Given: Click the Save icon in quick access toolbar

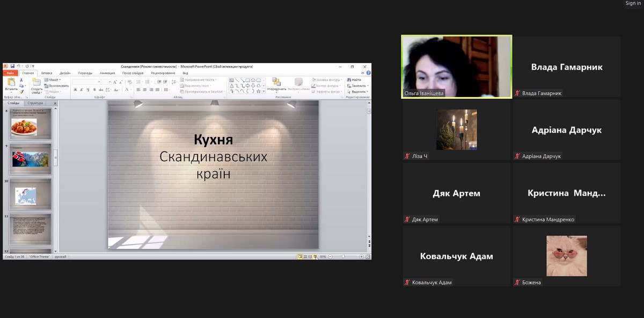Looking at the screenshot, I should point(11,67).
